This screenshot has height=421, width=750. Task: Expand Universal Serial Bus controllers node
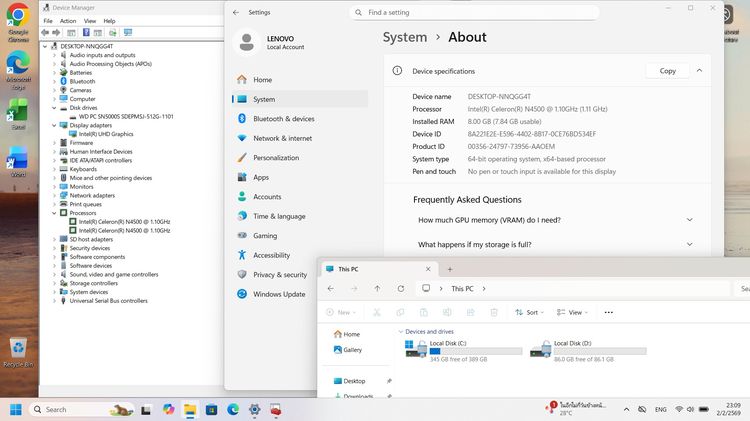pos(54,301)
